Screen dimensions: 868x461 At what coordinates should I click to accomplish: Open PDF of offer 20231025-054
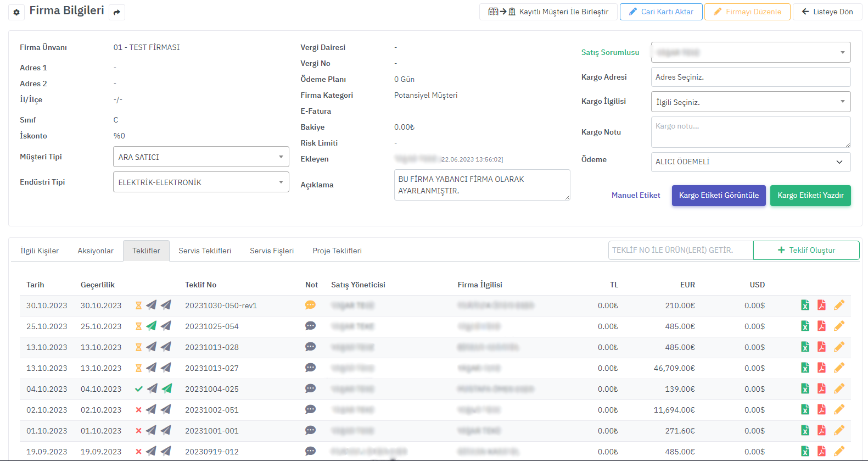click(x=821, y=326)
